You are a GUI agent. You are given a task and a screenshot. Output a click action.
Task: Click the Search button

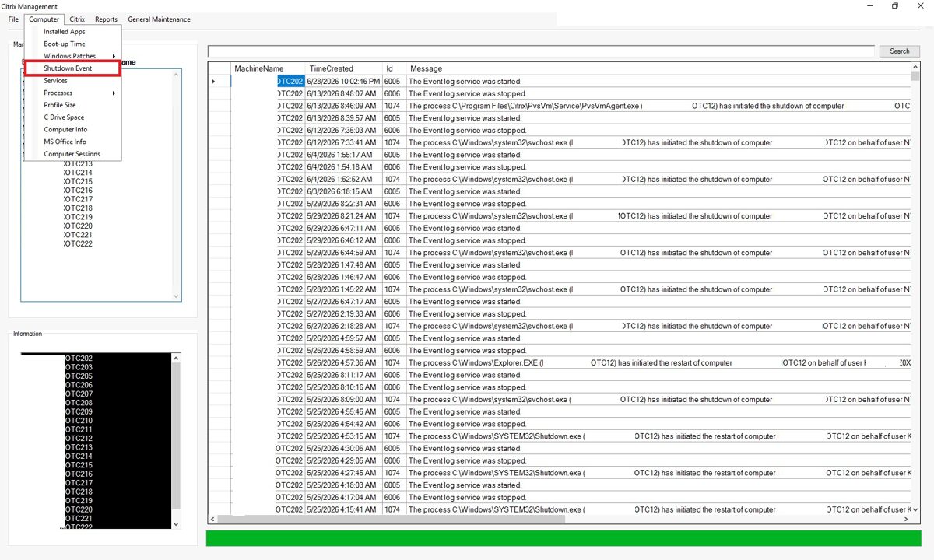coord(899,51)
